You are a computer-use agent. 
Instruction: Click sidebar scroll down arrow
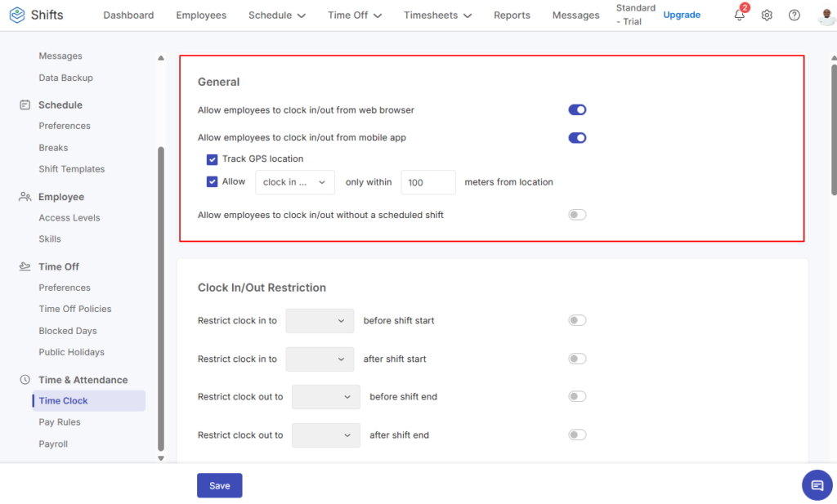pyautogui.click(x=161, y=458)
